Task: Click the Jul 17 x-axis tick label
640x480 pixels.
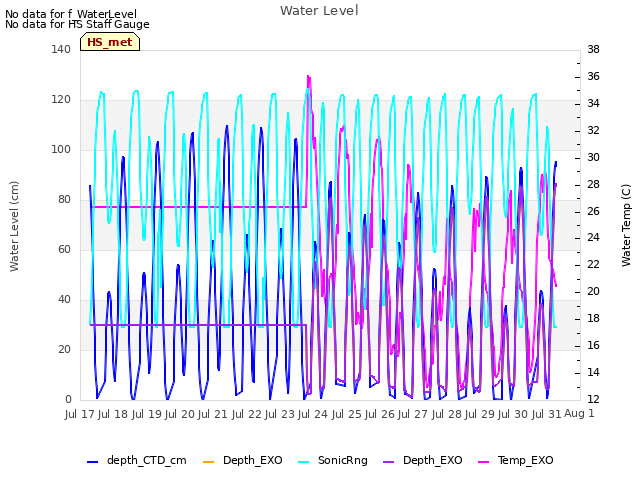Action: pos(80,414)
